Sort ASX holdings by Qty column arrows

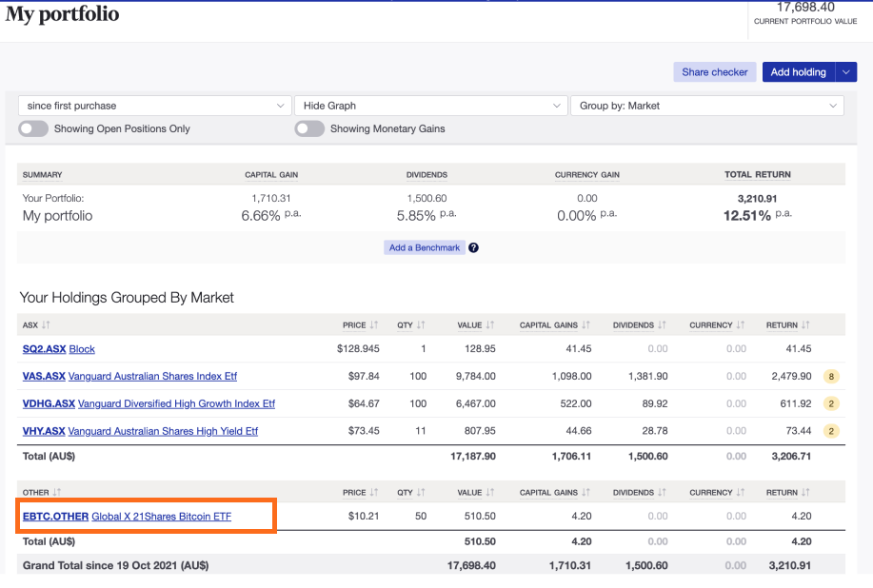pos(421,325)
